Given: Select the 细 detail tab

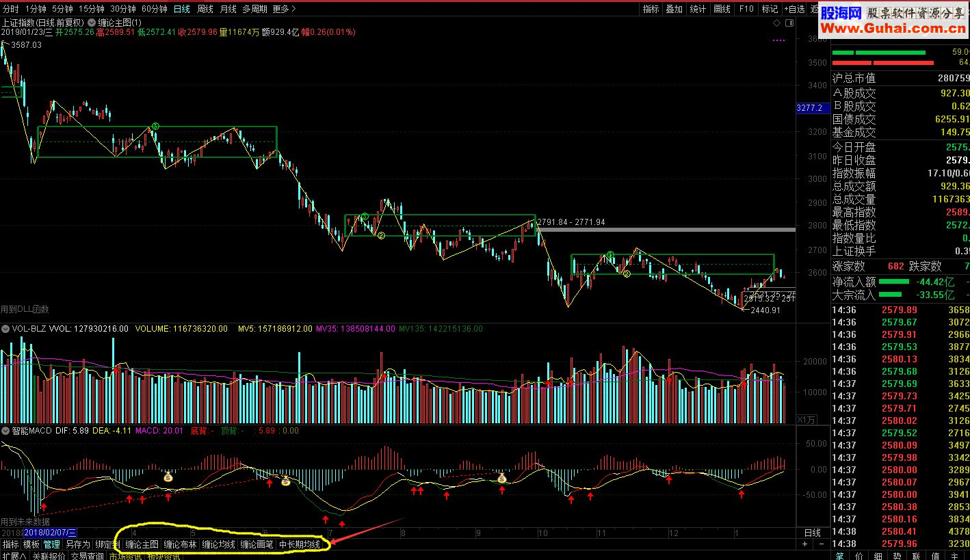Looking at the screenshot, I should (x=878, y=555).
